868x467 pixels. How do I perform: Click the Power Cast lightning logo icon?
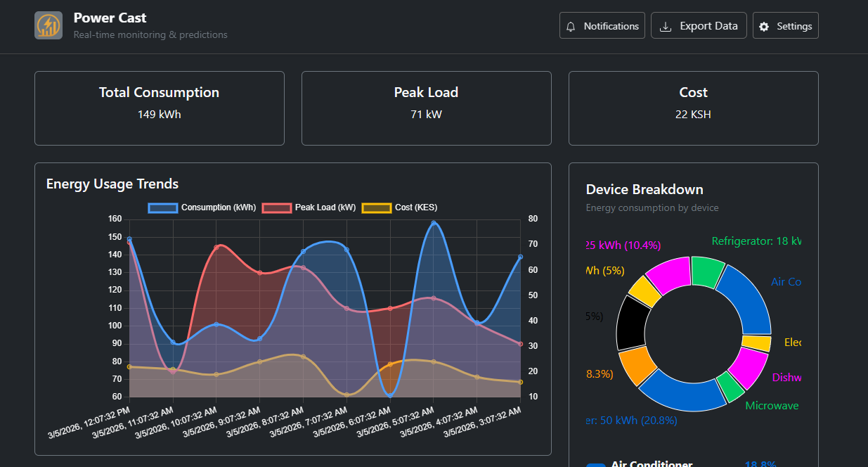pyautogui.click(x=48, y=26)
